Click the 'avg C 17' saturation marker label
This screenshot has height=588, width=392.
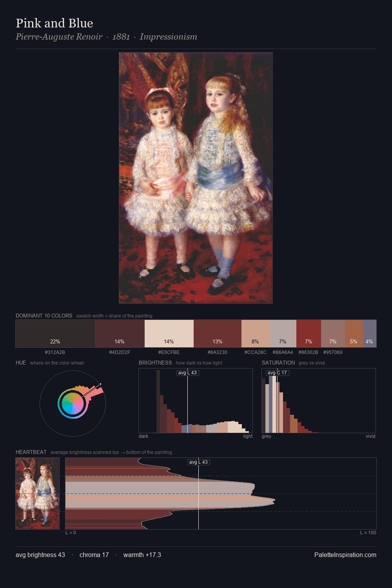277,373
